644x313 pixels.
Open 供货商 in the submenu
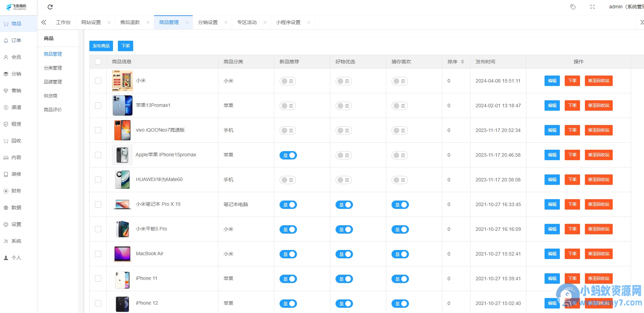click(x=50, y=96)
